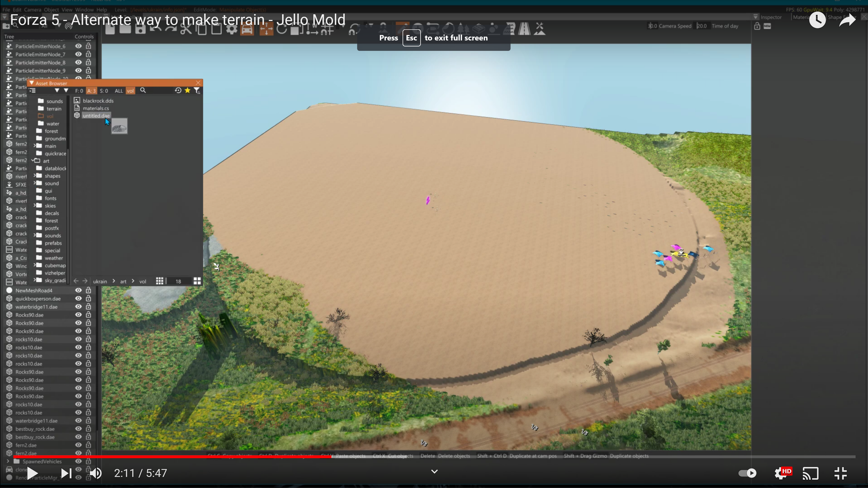Viewport: 868px width, 488px height.
Task: Expand the SpawnedVehicles group
Action: pyautogui.click(x=8, y=461)
